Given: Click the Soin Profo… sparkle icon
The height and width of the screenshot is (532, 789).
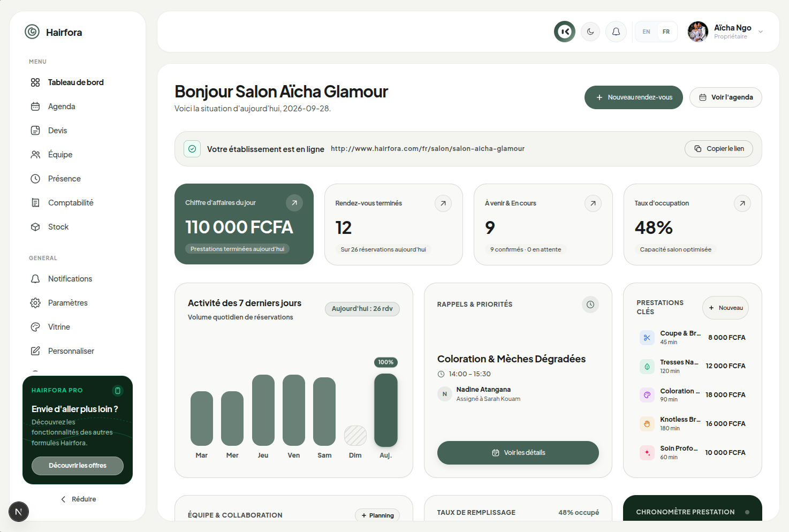Looking at the screenshot, I should (647, 453).
